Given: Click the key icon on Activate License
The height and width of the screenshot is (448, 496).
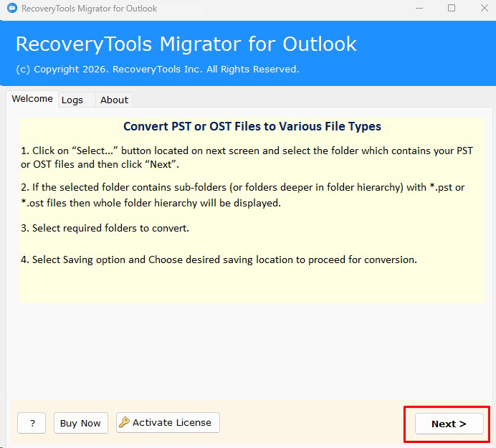Looking at the screenshot, I should 124,422.
